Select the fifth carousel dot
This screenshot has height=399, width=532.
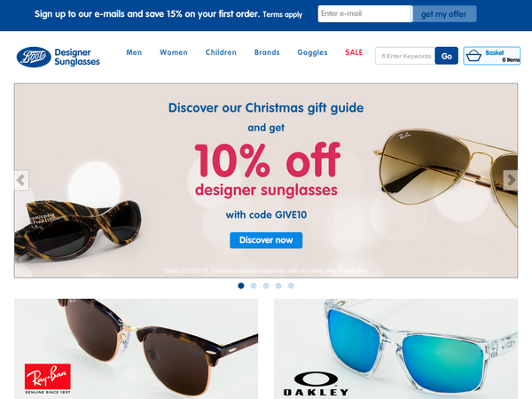coord(291,286)
